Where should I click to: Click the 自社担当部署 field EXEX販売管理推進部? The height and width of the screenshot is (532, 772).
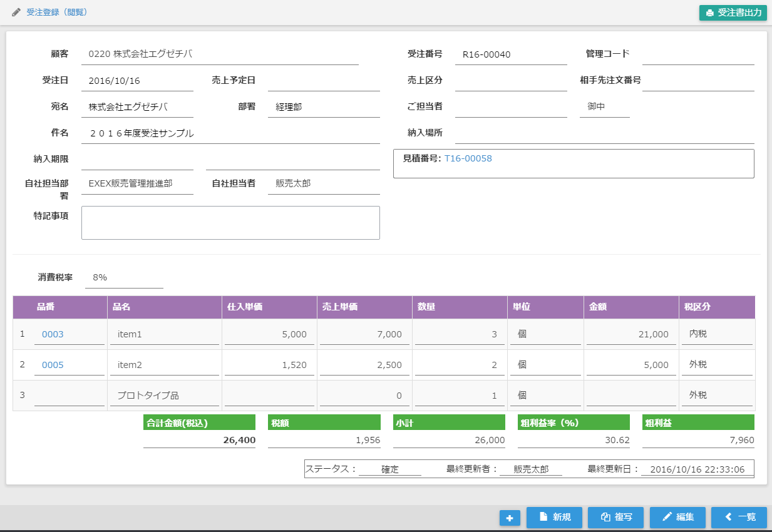click(x=137, y=184)
